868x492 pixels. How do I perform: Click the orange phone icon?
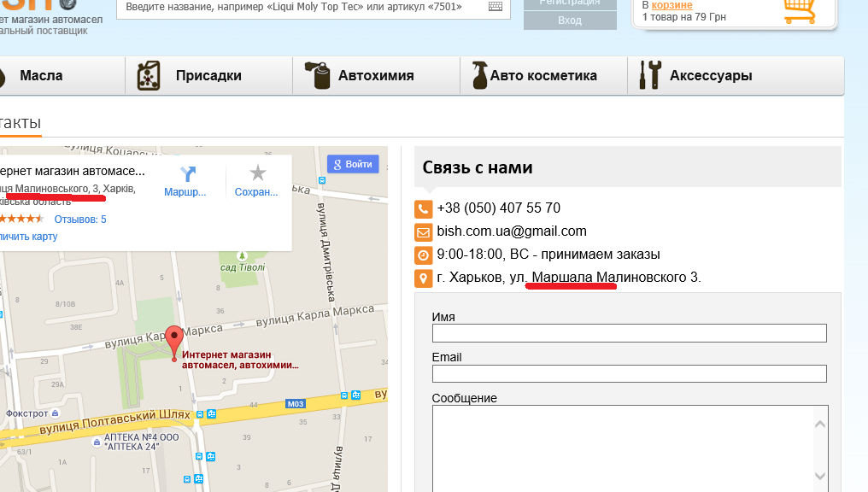(423, 208)
